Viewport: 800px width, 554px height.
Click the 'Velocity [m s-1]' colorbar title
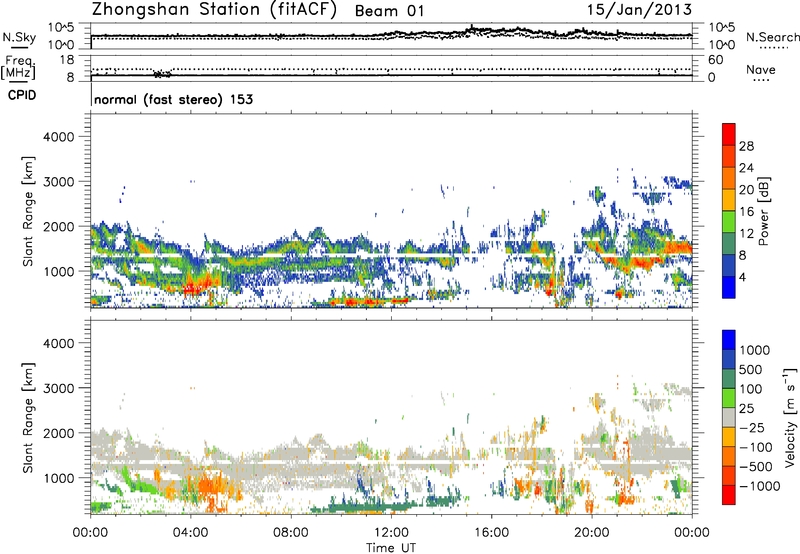coord(790,417)
